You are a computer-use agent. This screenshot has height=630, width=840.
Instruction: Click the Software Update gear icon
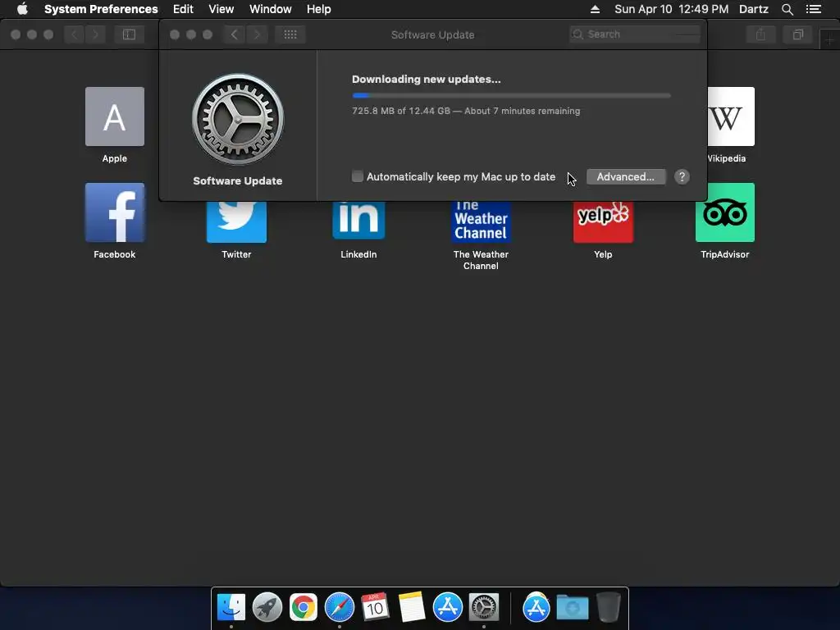point(238,119)
